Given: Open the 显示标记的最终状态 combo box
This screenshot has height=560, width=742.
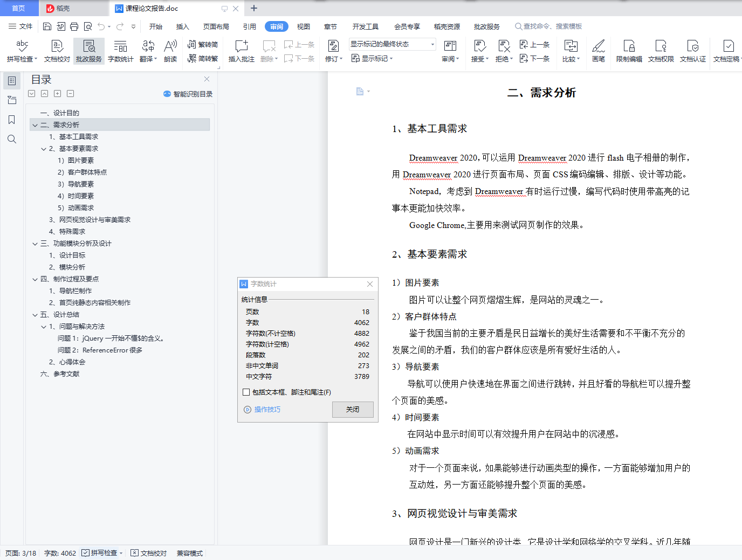Looking at the screenshot, I should pyautogui.click(x=392, y=44).
